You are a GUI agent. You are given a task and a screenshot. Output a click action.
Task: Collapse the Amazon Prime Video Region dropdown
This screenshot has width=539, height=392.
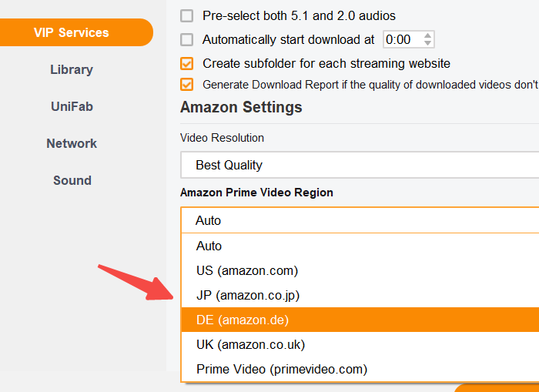click(x=360, y=220)
